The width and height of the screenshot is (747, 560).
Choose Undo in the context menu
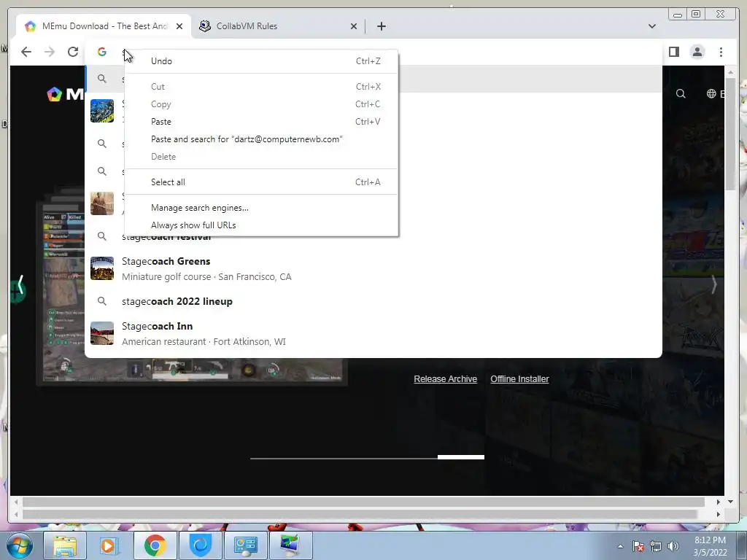pos(262,61)
